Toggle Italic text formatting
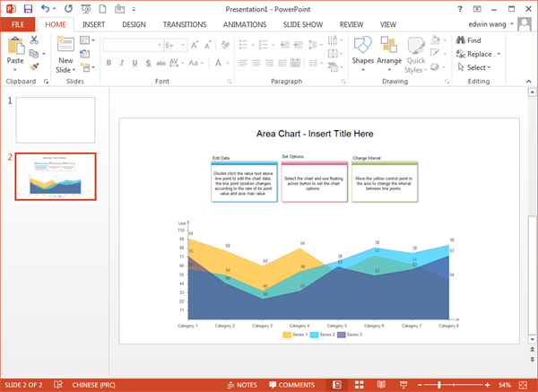 point(122,63)
